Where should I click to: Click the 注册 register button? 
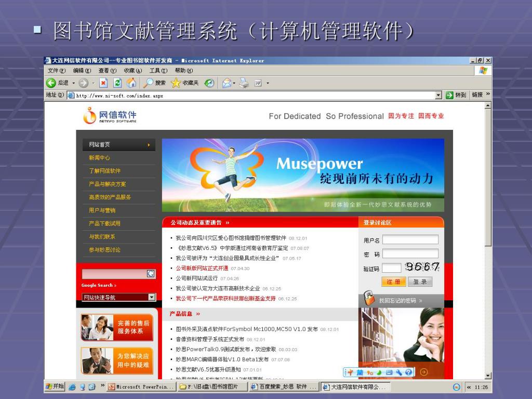pos(394,282)
